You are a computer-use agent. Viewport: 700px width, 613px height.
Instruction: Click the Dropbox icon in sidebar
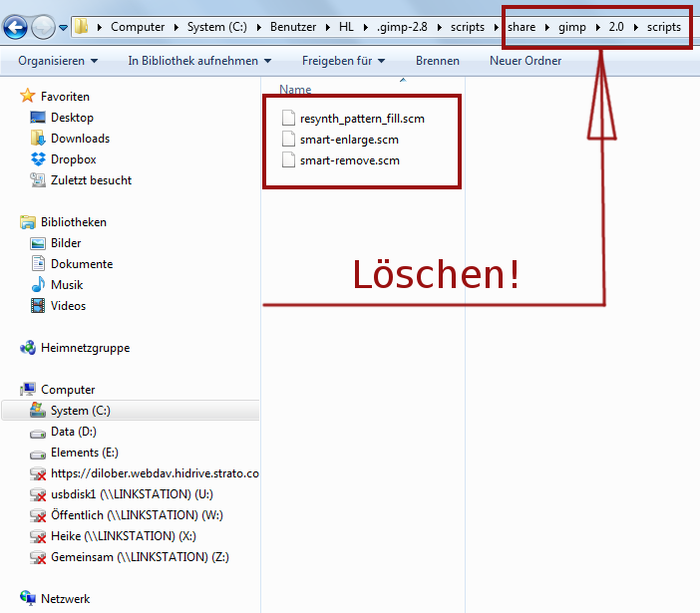pos(38,159)
